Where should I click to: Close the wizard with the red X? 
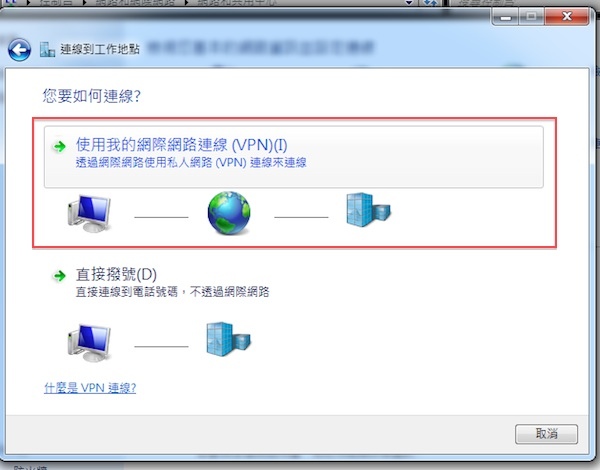pyautogui.click(x=567, y=16)
